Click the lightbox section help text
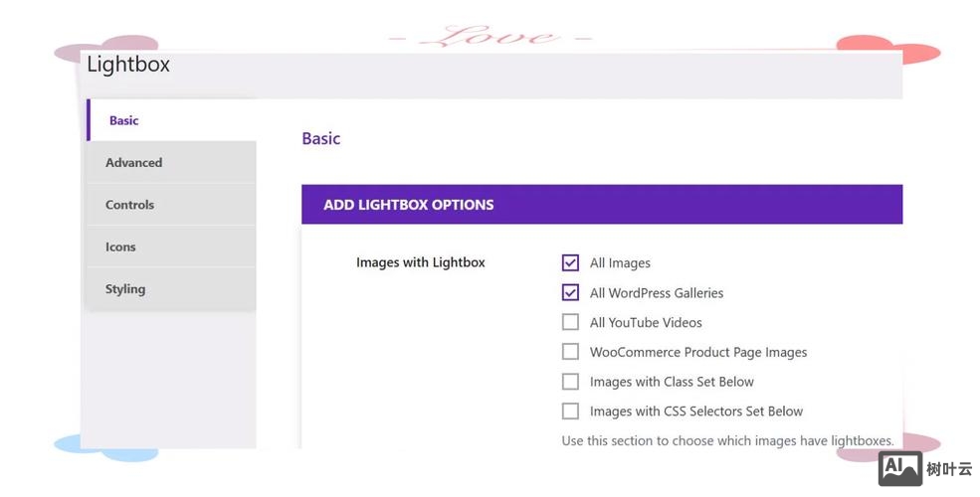The height and width of the screenshot is (497, 980). (726, 440)
